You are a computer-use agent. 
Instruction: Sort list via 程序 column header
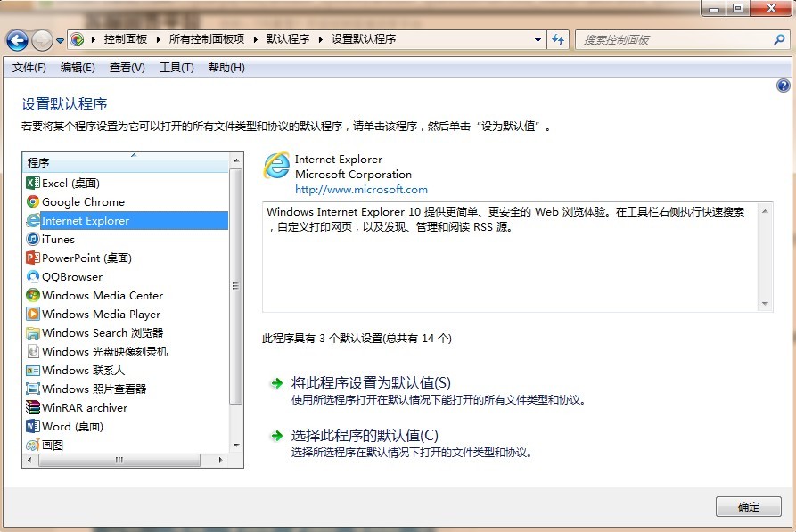(x=126, y=162)
